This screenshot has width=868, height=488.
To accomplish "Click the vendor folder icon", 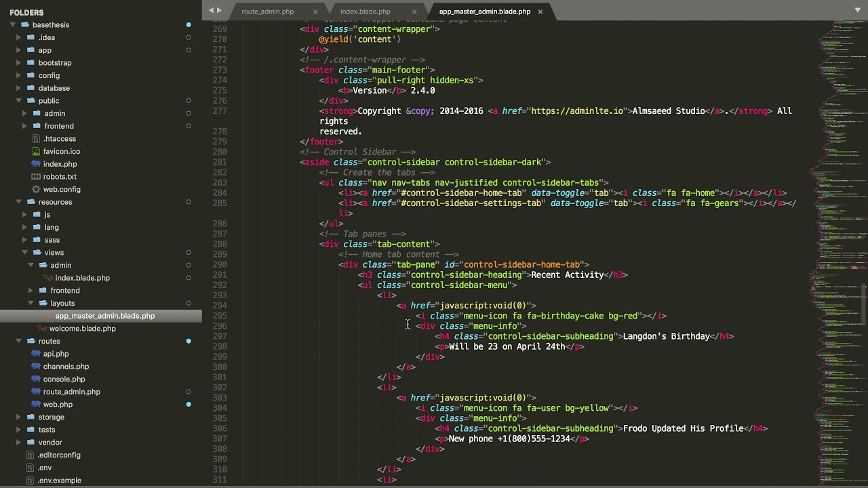I will click(31, 443).
